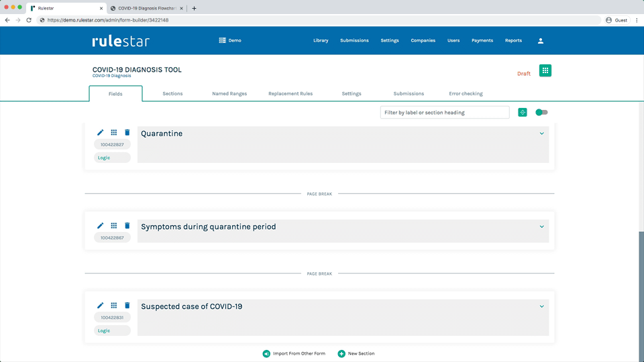644x362 pixels.
Task: Click the rulestar logo
Action: [121, 41]
